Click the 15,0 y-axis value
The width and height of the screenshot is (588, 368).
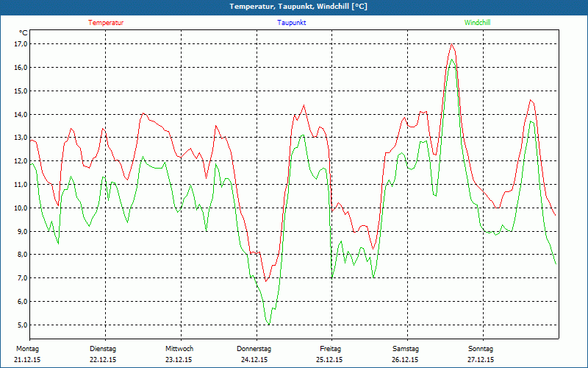[x=21, y=91]
